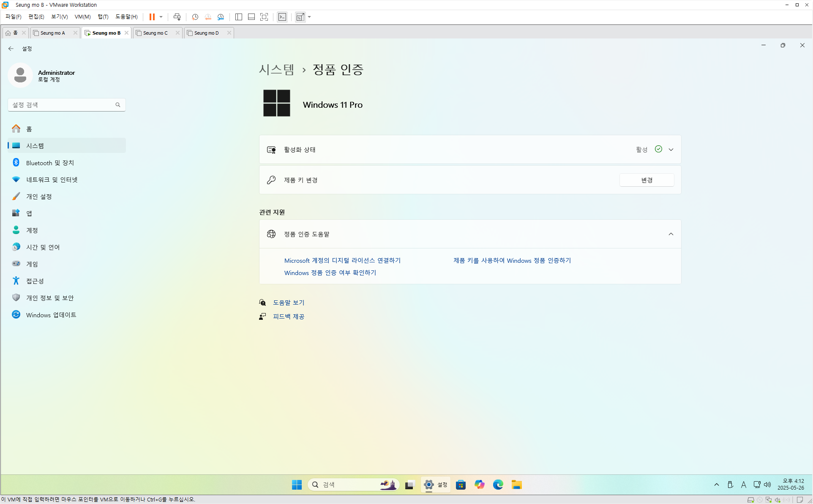Open the Microsoft account digital license link
The width and height of the screenshot is (813, 504).
[x=342, y=261]
